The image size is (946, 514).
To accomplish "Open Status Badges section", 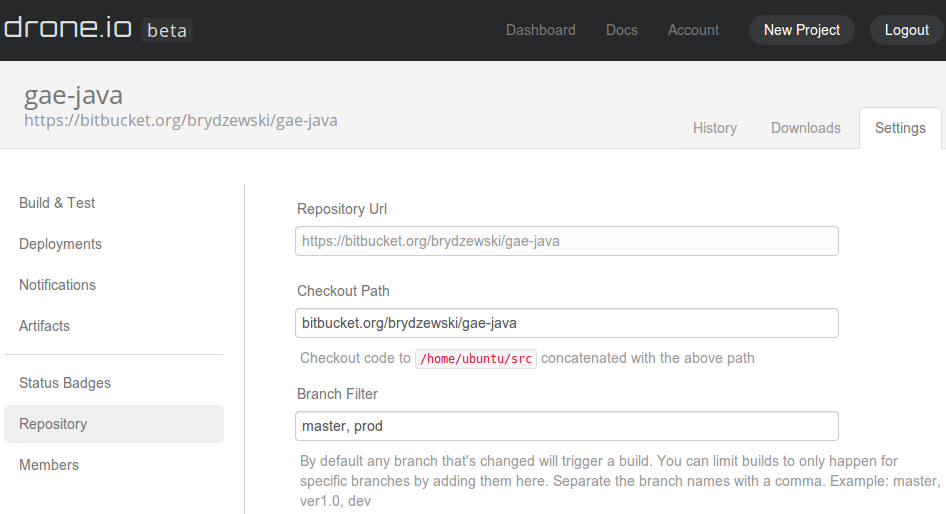I will [x=65, y=383].
